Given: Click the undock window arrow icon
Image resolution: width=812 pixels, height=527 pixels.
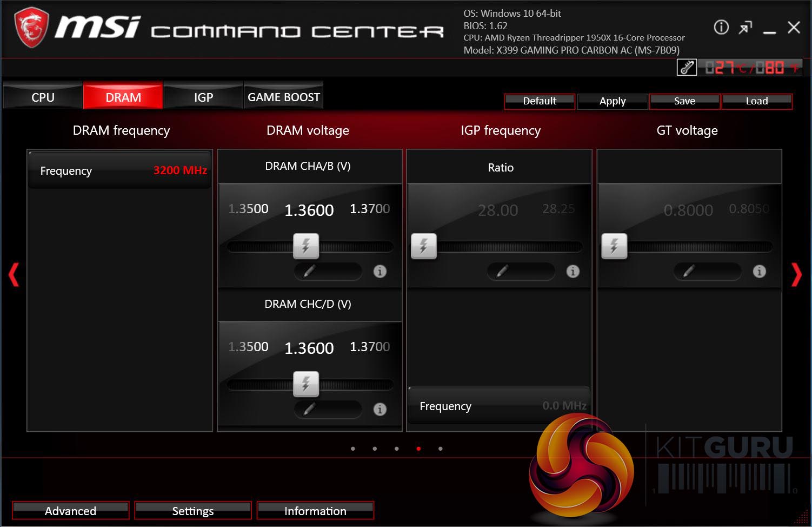Looking at the screenshot, I should [x=746, y=28].
